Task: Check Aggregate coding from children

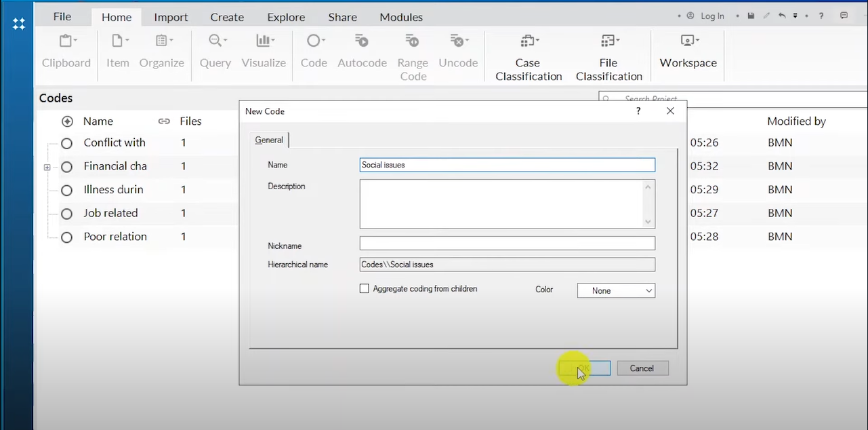Action: [365, 288]
